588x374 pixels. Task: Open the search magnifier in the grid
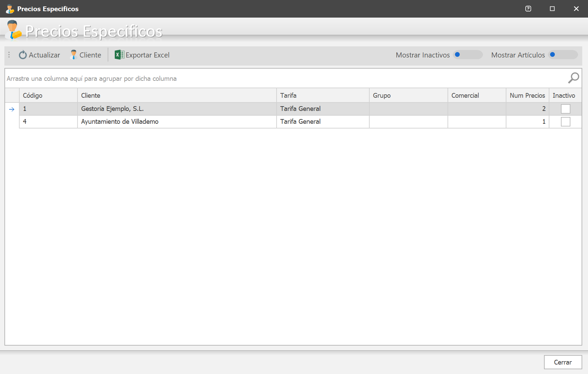(573, 78)
